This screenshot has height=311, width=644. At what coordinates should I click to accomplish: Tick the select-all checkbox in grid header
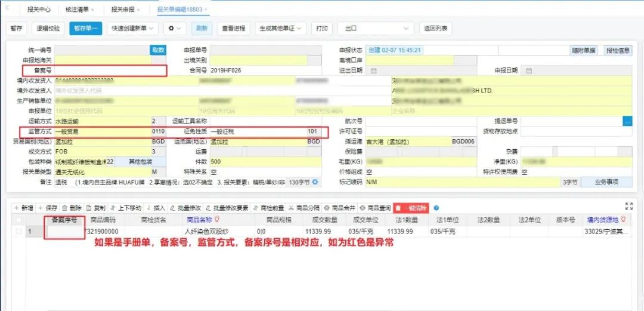pos(18,220)
